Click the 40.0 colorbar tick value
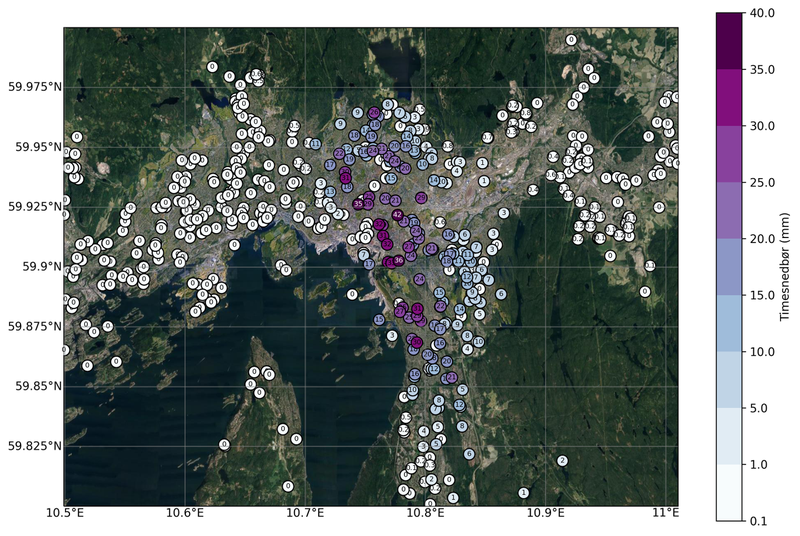The height and width of the screenshot is (536, 800). click(x=765, y=13)
